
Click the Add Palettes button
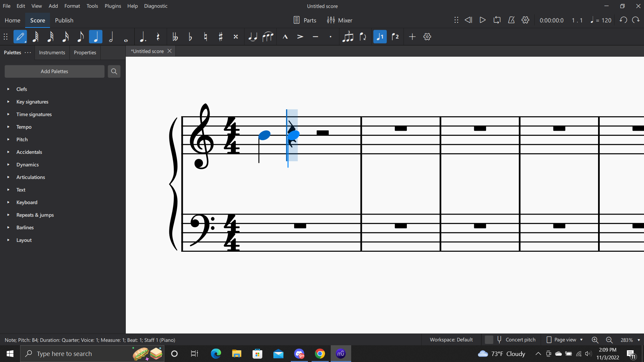[x=54, y=71]
